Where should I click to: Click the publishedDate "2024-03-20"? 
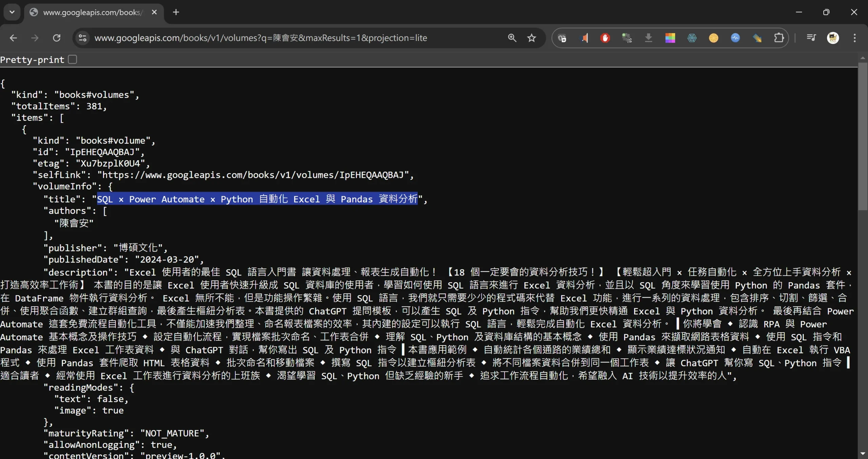(167, 260)
